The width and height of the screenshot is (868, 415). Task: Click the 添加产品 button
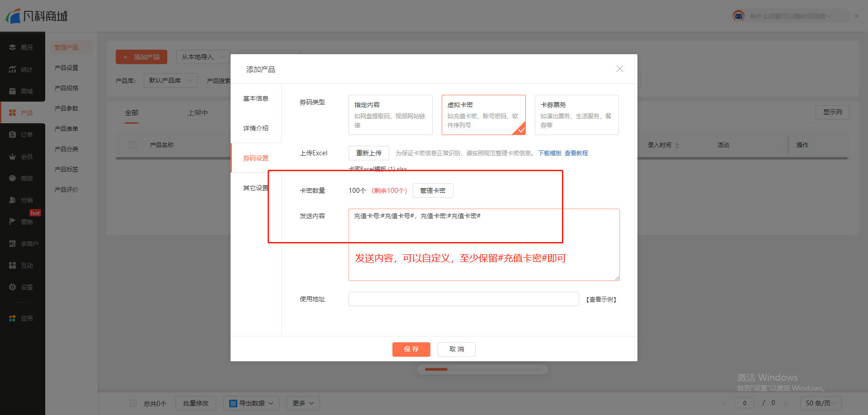click(x=142, y=57)
